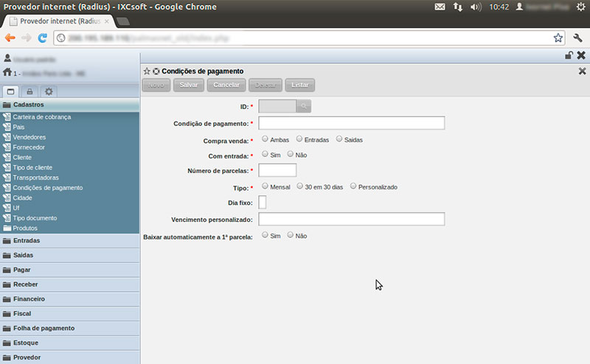Focus the Condição de pagamento text field
The width and height of the screenshot is (590, 364).
tap(352, 123)
